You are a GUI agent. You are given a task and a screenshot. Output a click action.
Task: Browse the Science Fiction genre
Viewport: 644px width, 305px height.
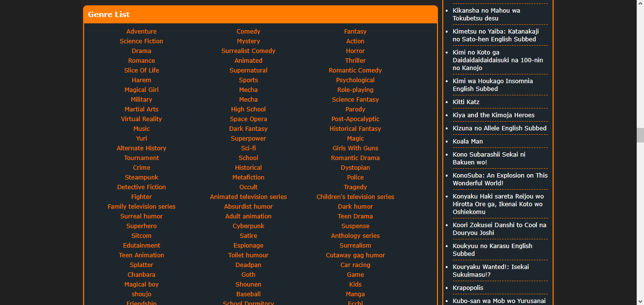pos(141,41)
